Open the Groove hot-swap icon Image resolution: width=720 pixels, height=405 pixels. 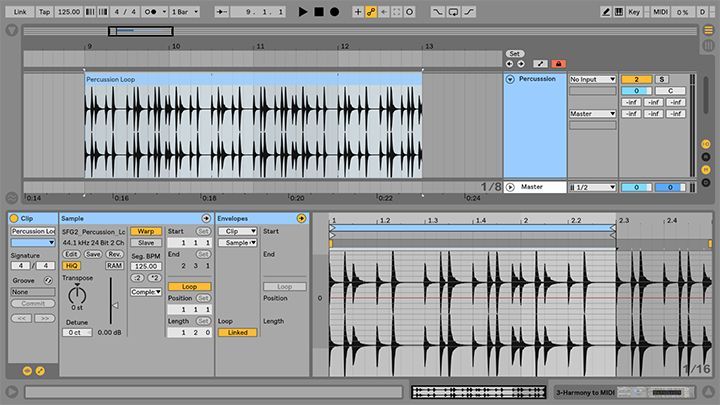pos(48,280)
